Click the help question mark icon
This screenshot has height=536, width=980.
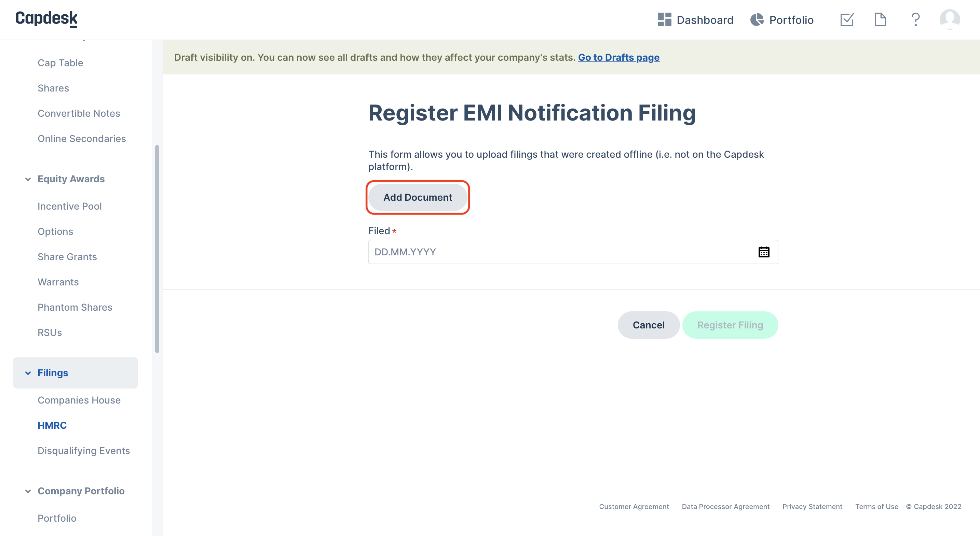[915, 19]
